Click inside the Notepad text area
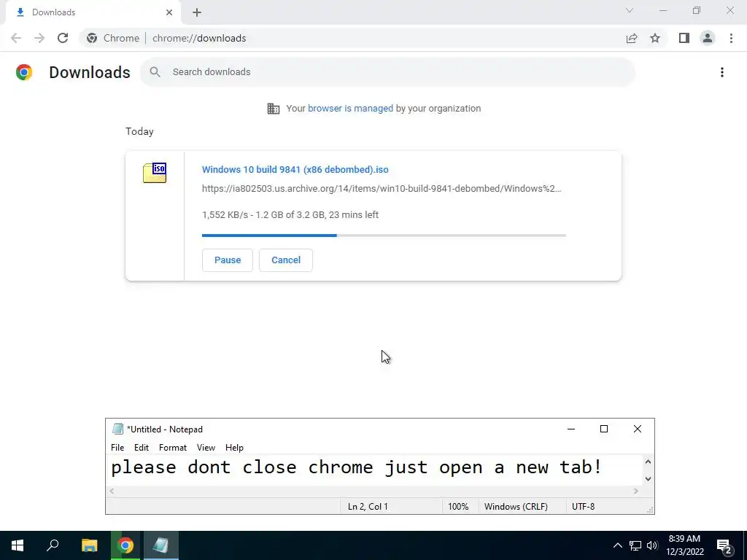Screen dimensions: 747x560 pos(375,470)
